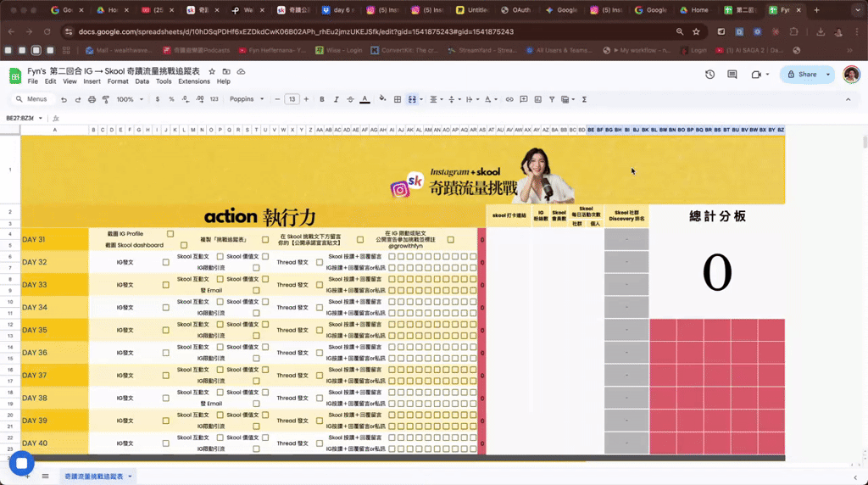
Task: Open the text color picker
Action: point(364,100)
